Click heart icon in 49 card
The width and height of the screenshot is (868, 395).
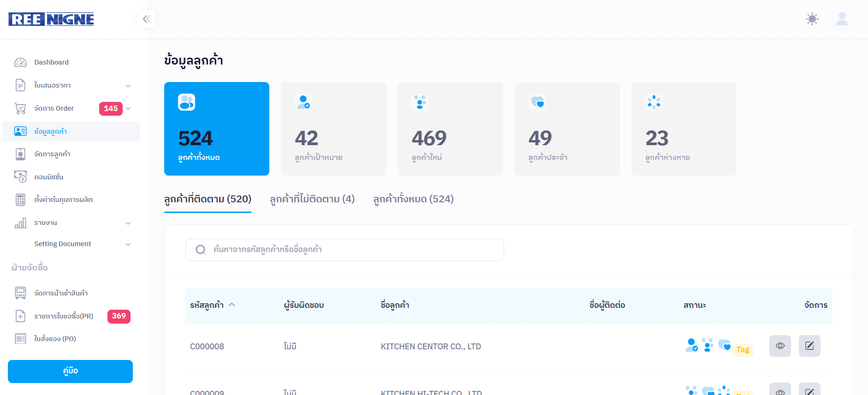pos(537,102)
